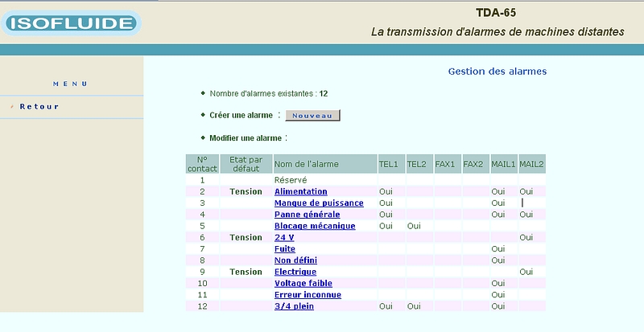The width and height of the screenshot is (644, 332).
Task: Open the Erreur inconnue alarm link
Action: tap(308, 295)
